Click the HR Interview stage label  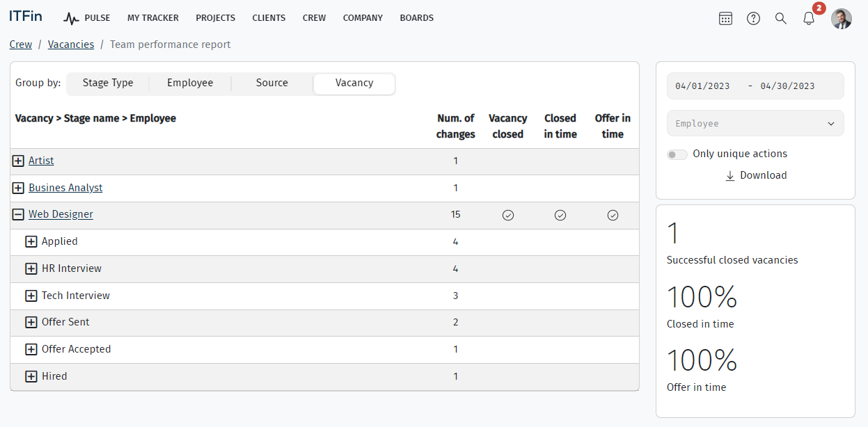click(72, 268)
